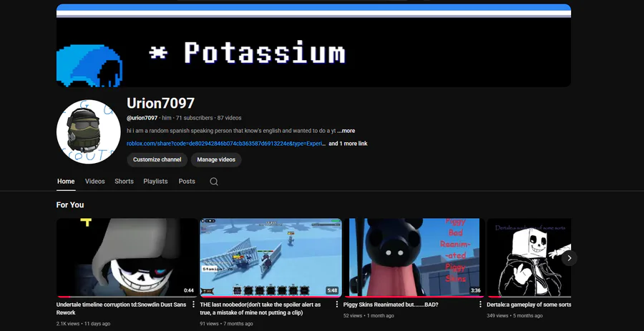Go to the Posts tab
Screen dimensions: 644x331
187,182
